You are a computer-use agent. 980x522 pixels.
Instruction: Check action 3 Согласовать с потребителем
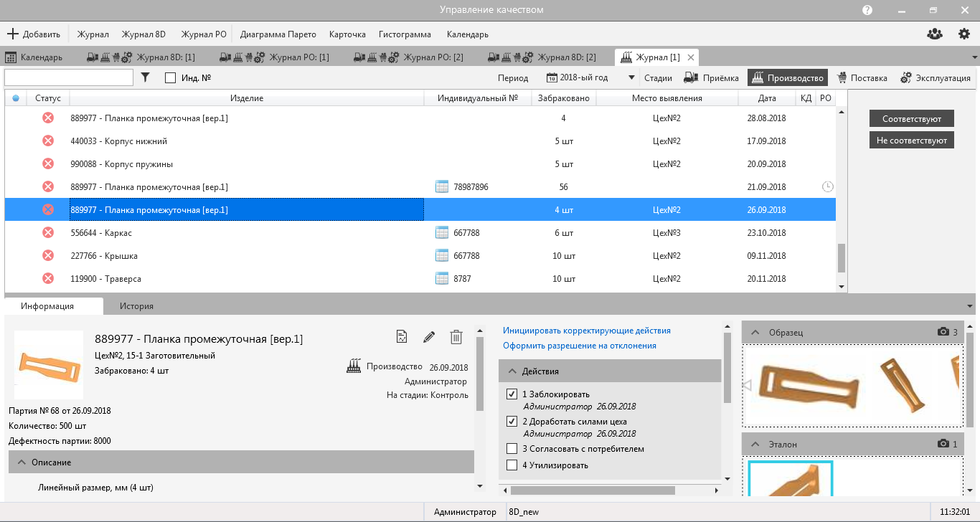[512, 449]
